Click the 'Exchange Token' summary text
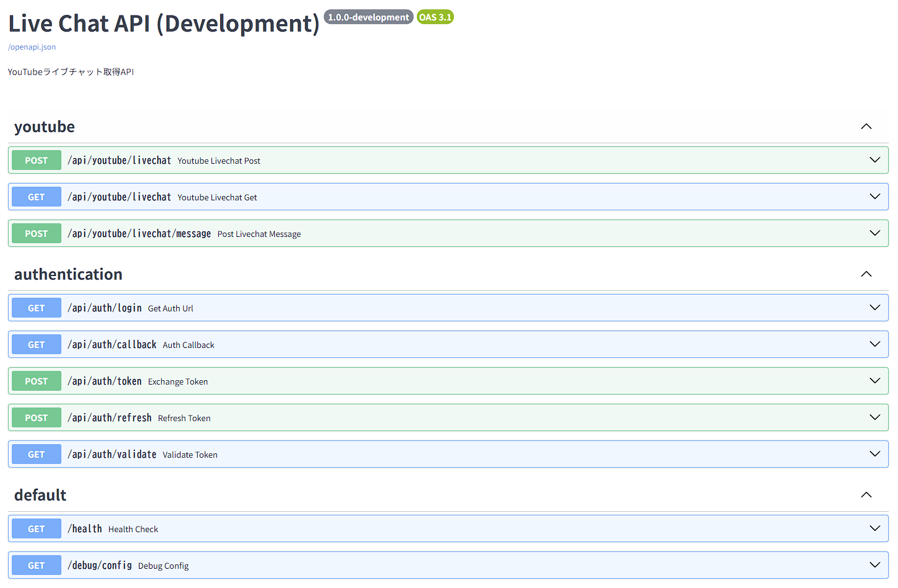 click(178, 381)
